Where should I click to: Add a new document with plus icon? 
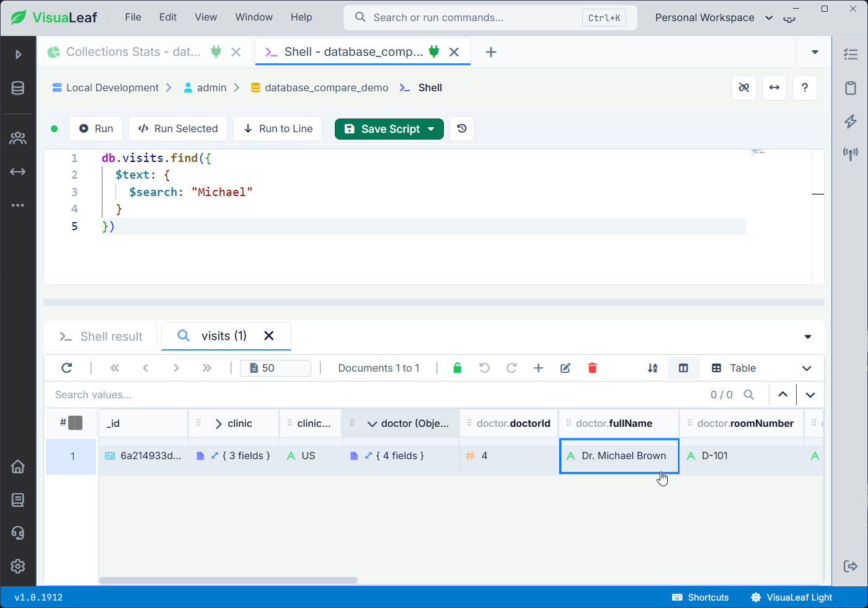click(539, 368)
